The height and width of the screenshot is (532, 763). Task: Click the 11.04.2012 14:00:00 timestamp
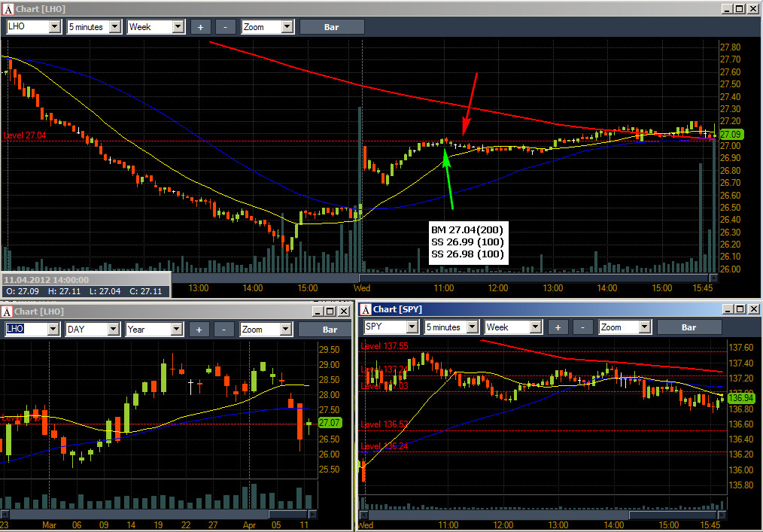(x=46, y=280)
